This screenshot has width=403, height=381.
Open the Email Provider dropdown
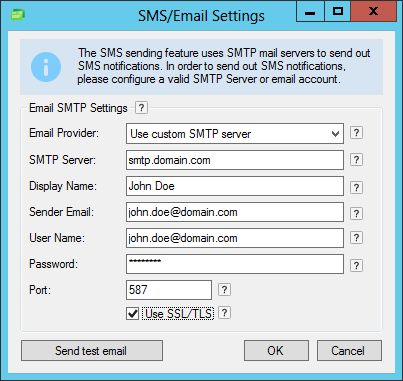tap(235, 134)
